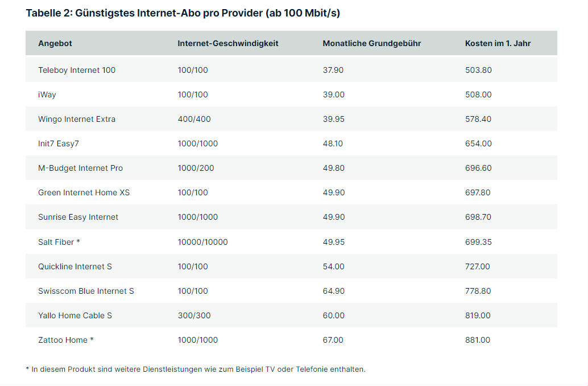Select the 'iWay' provider row name
588x386 pixels.
point(47,95)
